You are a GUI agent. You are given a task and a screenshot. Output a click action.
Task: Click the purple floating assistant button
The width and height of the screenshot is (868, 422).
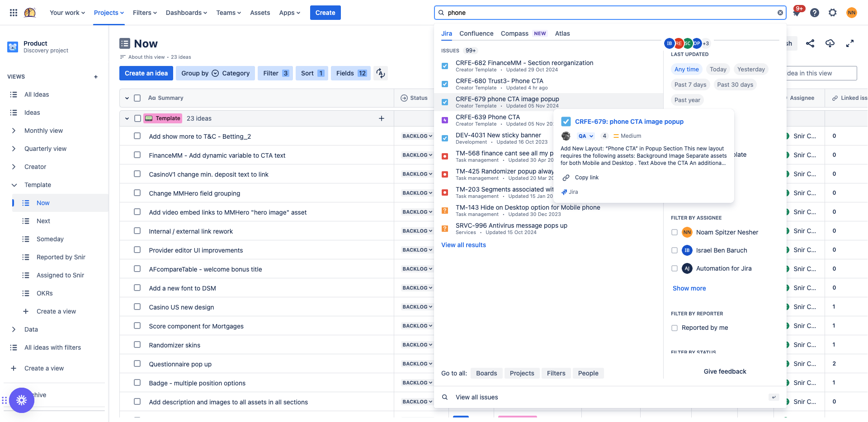click(22, 400)
